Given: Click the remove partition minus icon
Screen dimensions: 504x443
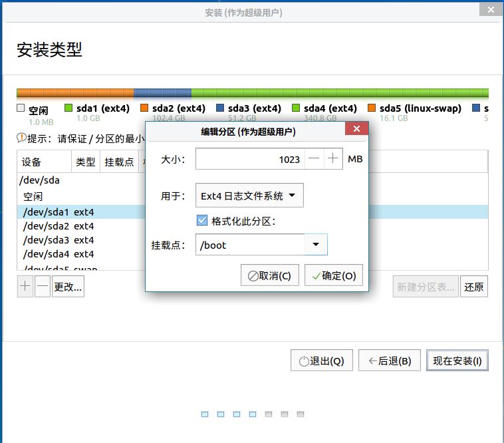Looking at the screenshot, I should pyautogui.click(x=43, y=287).
